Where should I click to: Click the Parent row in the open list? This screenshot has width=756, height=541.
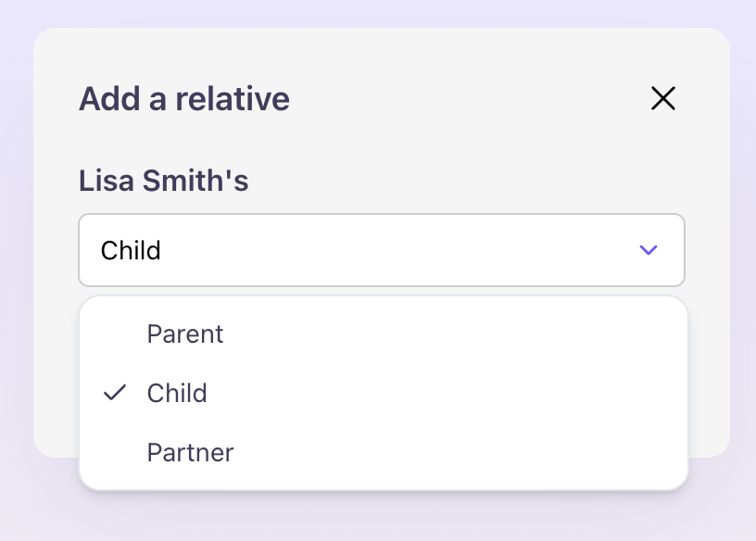(x=384, y=333)
